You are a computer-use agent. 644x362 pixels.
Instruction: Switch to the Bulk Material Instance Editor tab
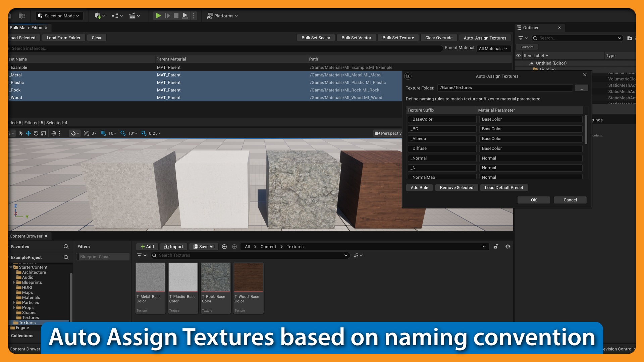(x=26, y=28)
